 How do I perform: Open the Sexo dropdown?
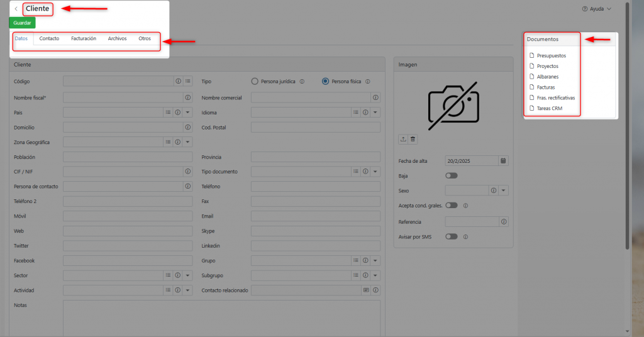[504, 191]
